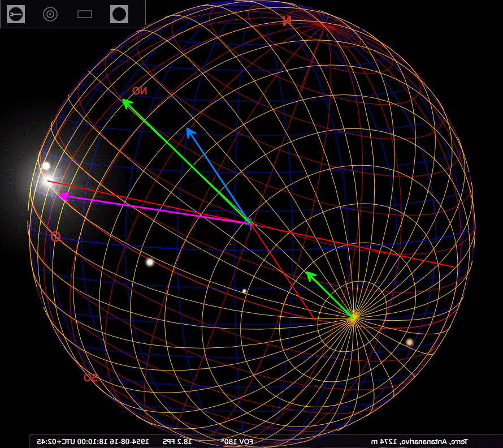Click the NO cardinal direction label
The image size is (503, 448).
(x=139, y=91)
